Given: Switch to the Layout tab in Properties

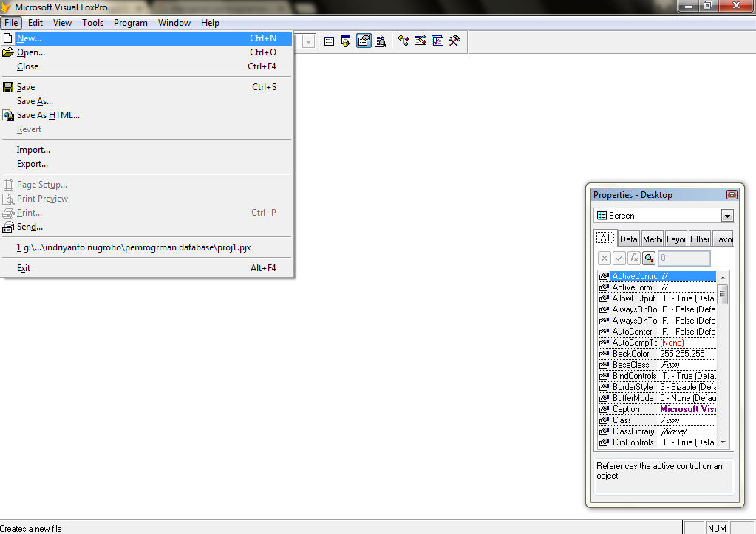Looking at the screenshot, I should (x=676, y=239).
